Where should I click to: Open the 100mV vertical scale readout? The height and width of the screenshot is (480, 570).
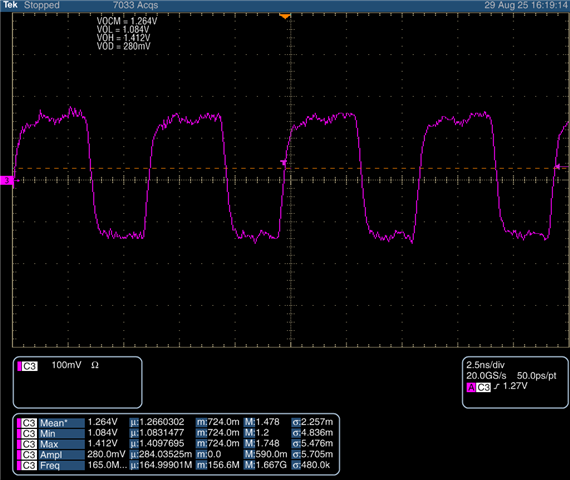(x=67, y=365)
